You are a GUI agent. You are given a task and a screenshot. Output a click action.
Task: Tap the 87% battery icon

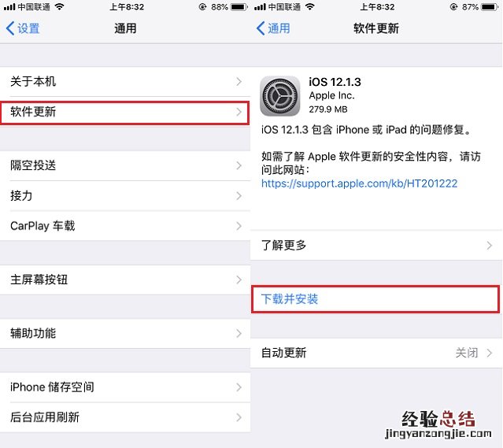490,7
